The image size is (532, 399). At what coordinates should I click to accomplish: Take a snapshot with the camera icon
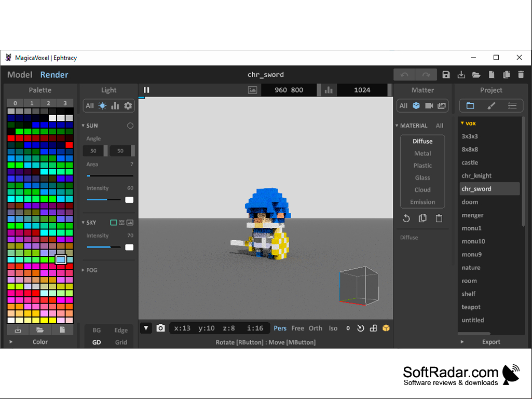point(160,328)
